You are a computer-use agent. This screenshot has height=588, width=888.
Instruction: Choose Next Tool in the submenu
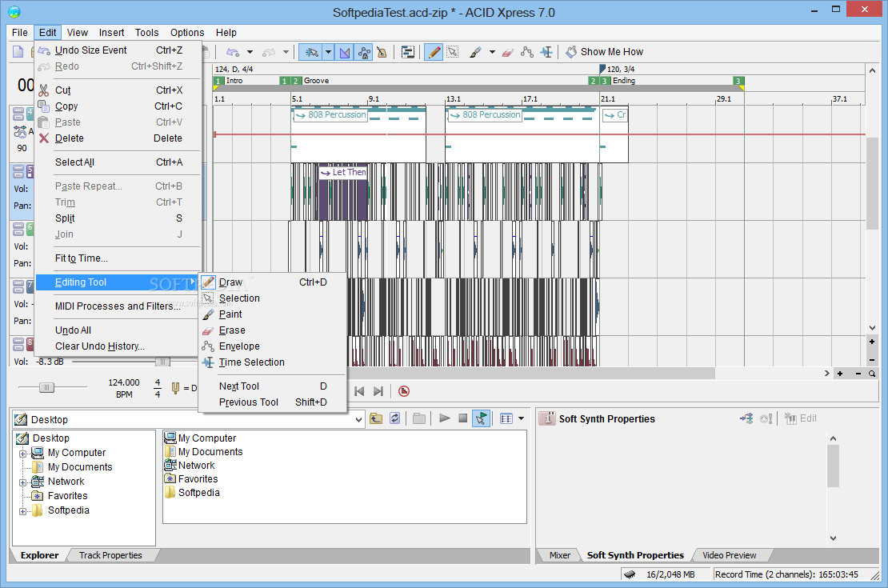[x=273, y=386]
